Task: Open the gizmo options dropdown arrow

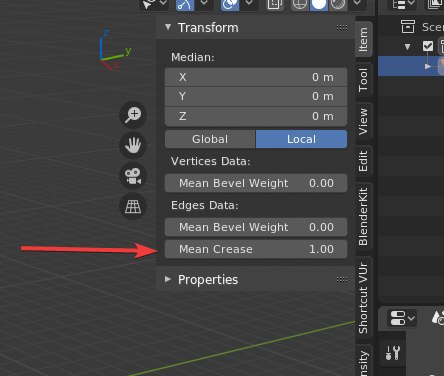Action: coord(204,4)
